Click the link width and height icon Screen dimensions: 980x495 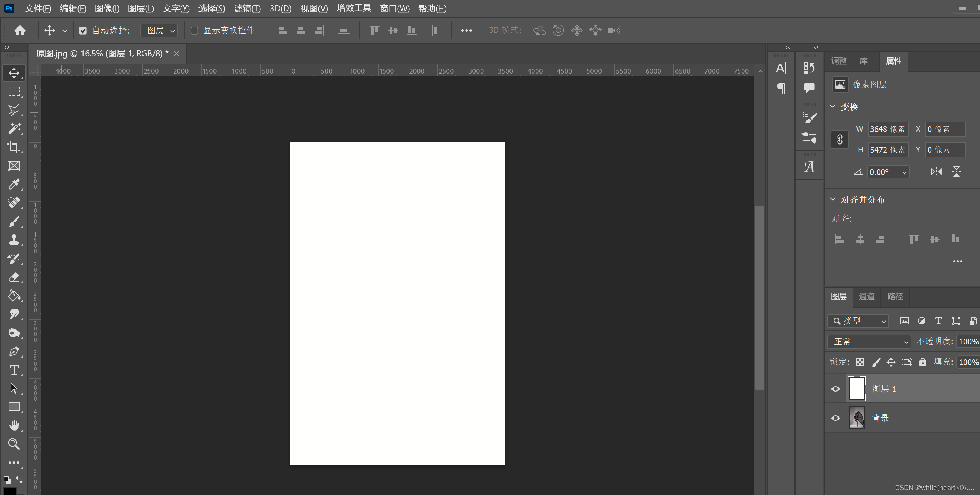click(x=840, y=140)
